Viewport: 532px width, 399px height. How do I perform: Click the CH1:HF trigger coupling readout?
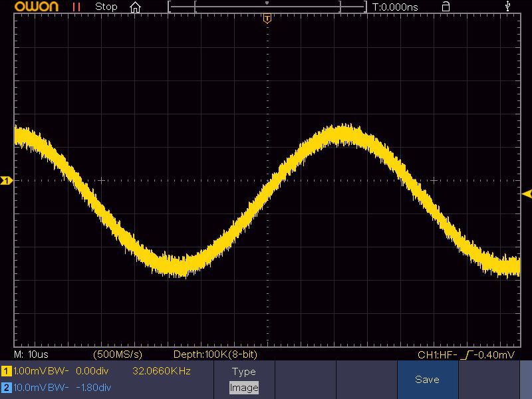click(438, 355)
